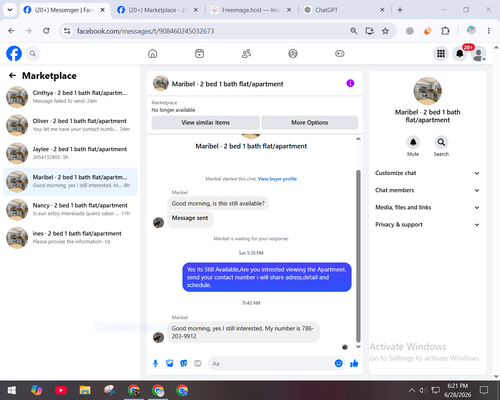Switch to the Freeimage.host browser tab

(251, 10)
